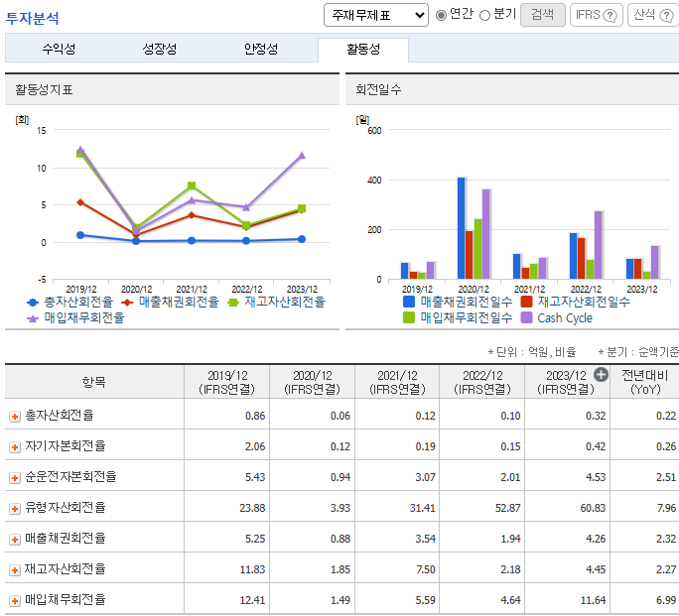Switch to the 성장성 tab
This screenshot has width=679, height=616.
pos(160,49)
